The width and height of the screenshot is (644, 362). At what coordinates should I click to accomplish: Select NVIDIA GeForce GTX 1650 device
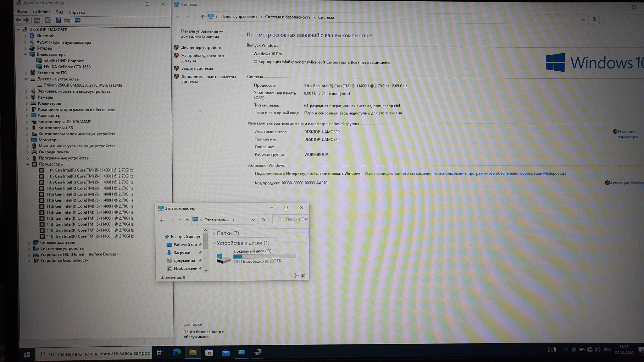coord(67,67)
